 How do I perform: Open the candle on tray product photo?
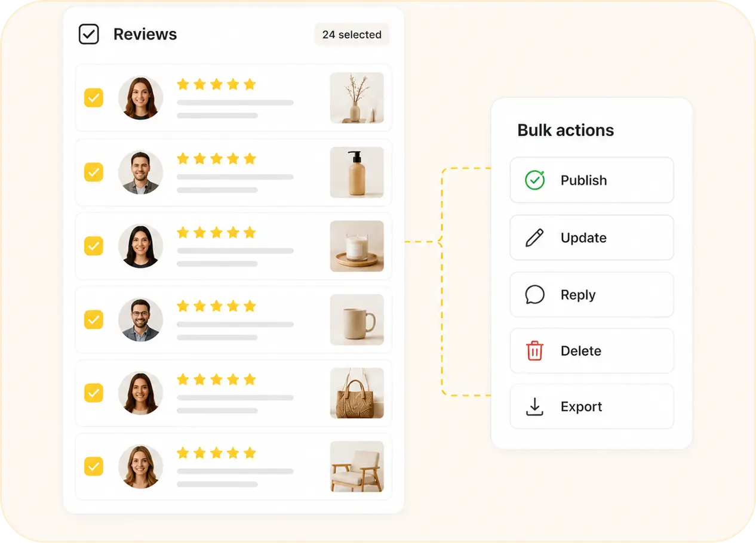357,246
